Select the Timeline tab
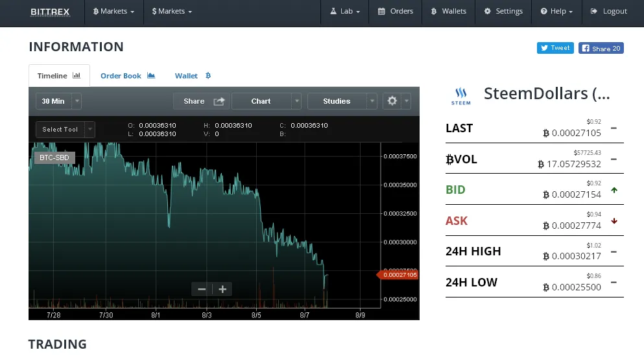The image size is (644, 361). [59, 75]
